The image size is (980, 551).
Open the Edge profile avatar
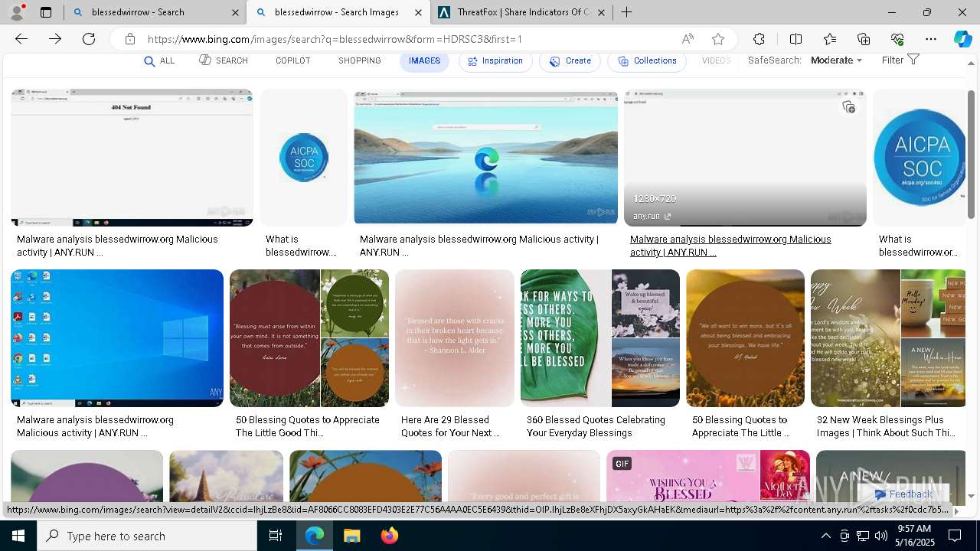pyautogui.click(x=18, y=11)
